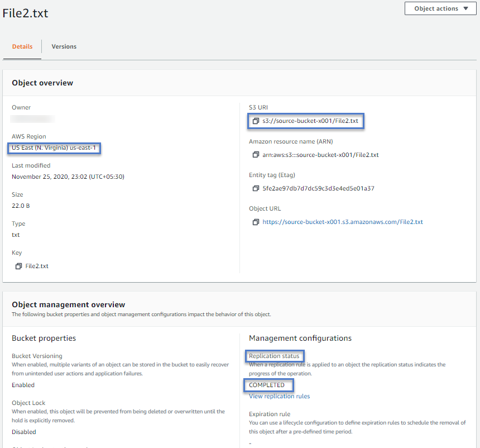Click the Object overview heading
This screenshot has width=480, height=448.
42,83
